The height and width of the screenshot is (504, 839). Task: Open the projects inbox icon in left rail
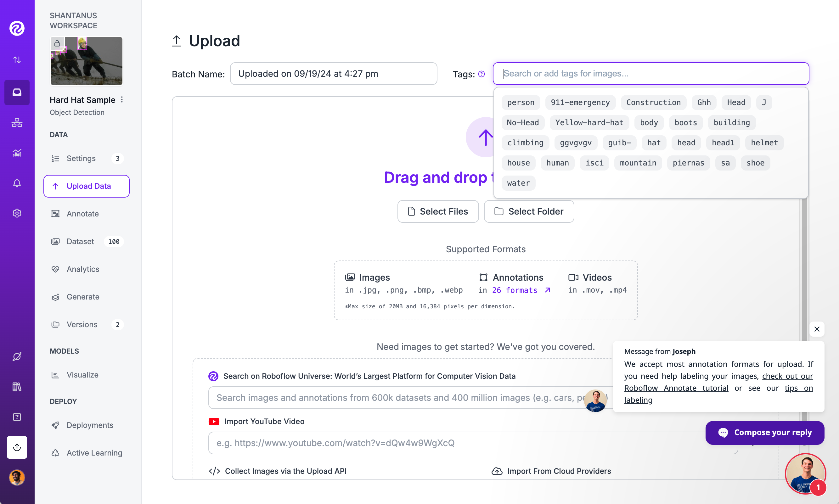click(x=17, y=92)
